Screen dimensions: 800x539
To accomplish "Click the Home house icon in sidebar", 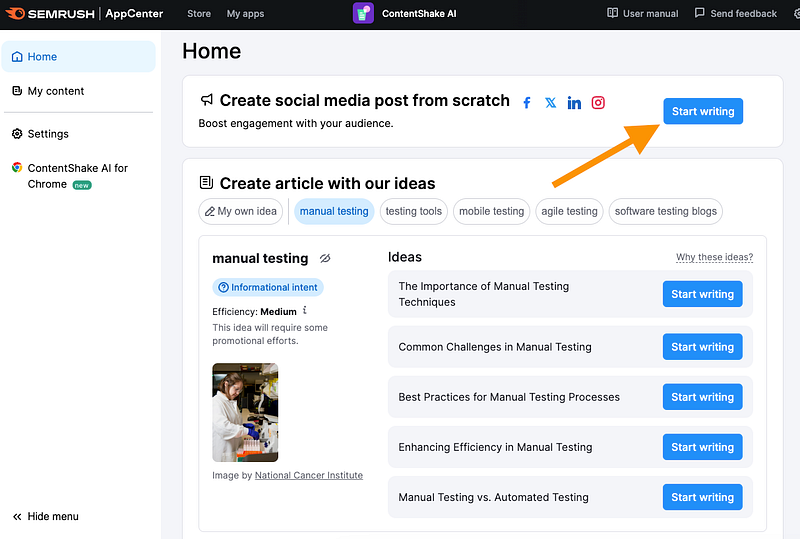I will pos(17,57).
